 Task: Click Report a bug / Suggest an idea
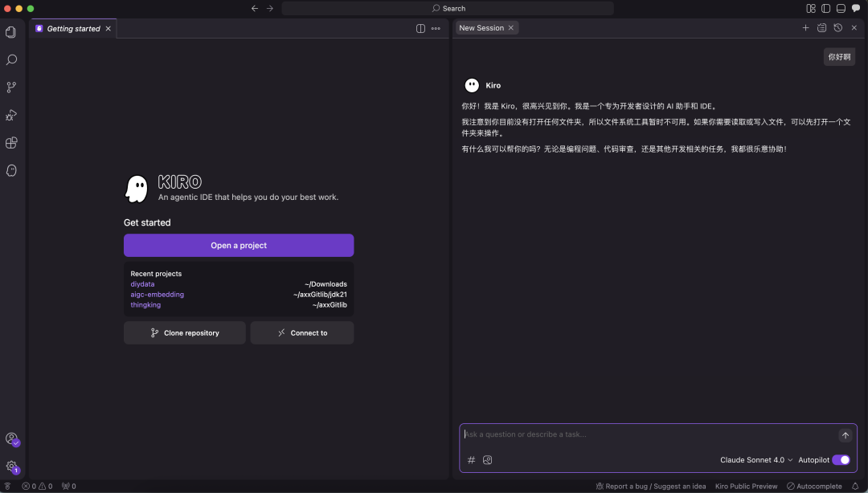click(651, 487)
